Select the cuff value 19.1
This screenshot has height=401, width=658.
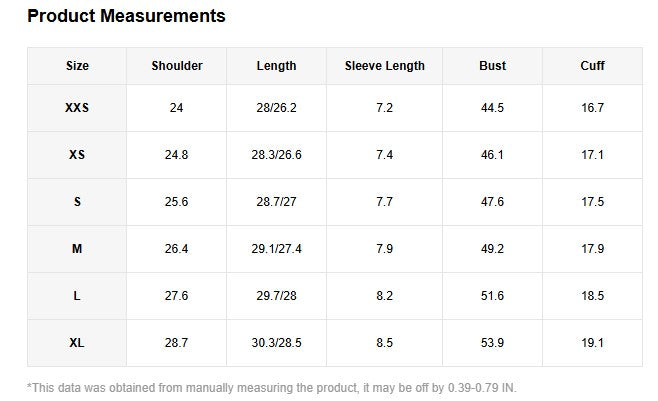tap(592, 343)
